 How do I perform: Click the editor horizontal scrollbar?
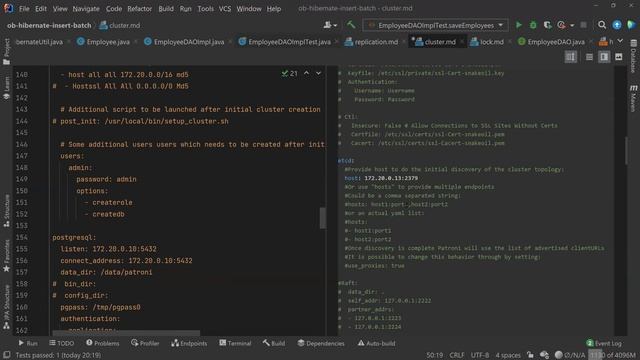click(x=126, y=333)
